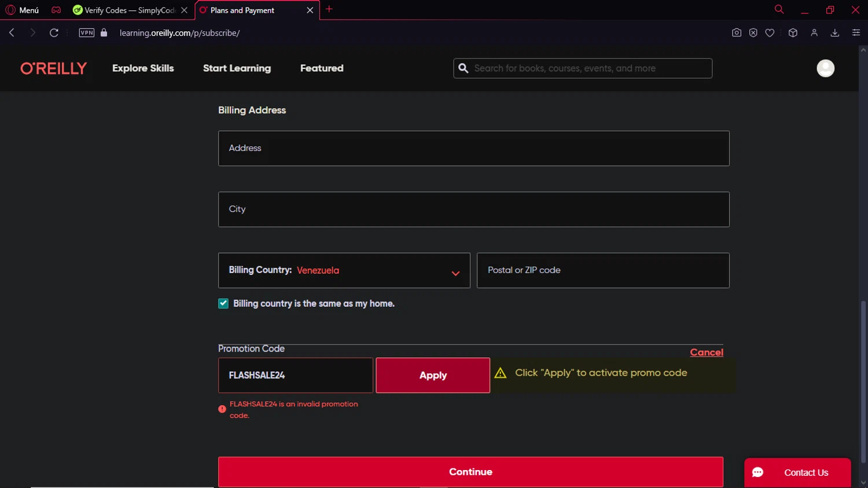Open the downloads icon
This screenshot has width=868, height=488.
[x=835, y=33]
